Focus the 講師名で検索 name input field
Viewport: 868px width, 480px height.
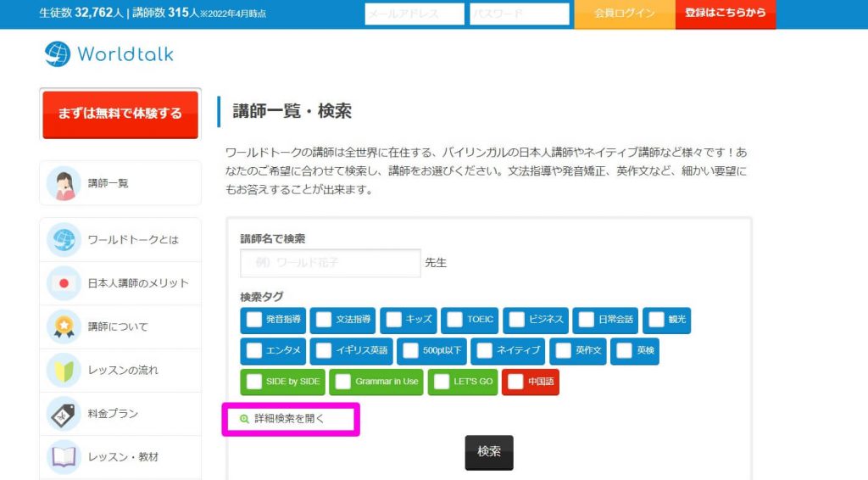(331, 262)
